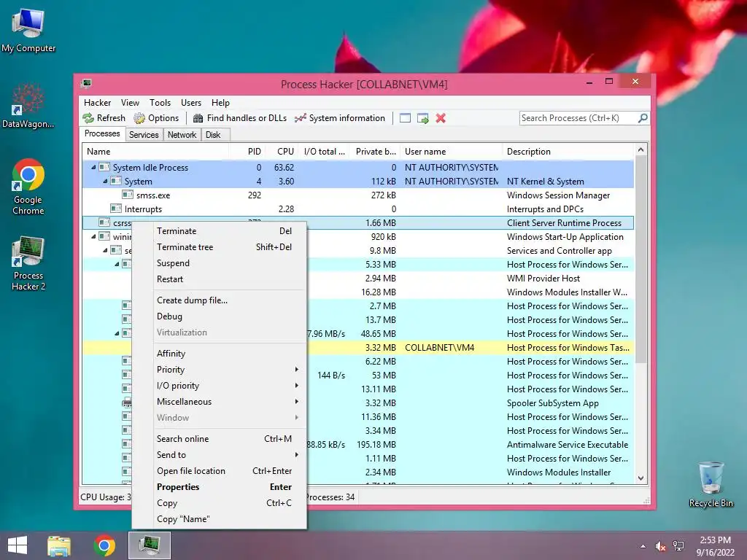Show hidden tray icons arrow

(643, 546)
